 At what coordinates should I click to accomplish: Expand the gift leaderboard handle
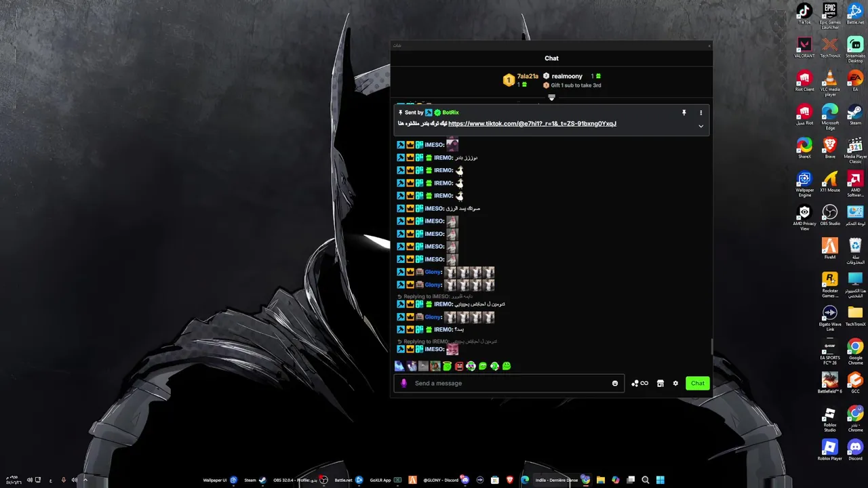[x=551, y=98]
